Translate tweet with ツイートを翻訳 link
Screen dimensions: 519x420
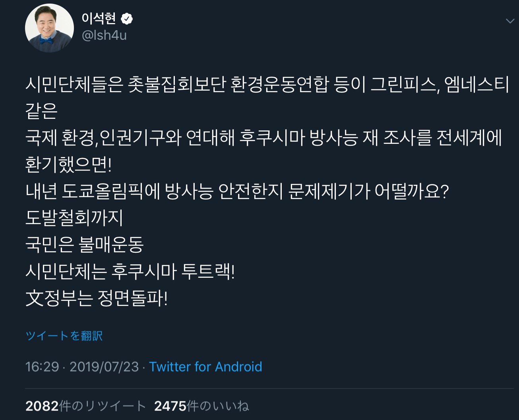(64, 336)
